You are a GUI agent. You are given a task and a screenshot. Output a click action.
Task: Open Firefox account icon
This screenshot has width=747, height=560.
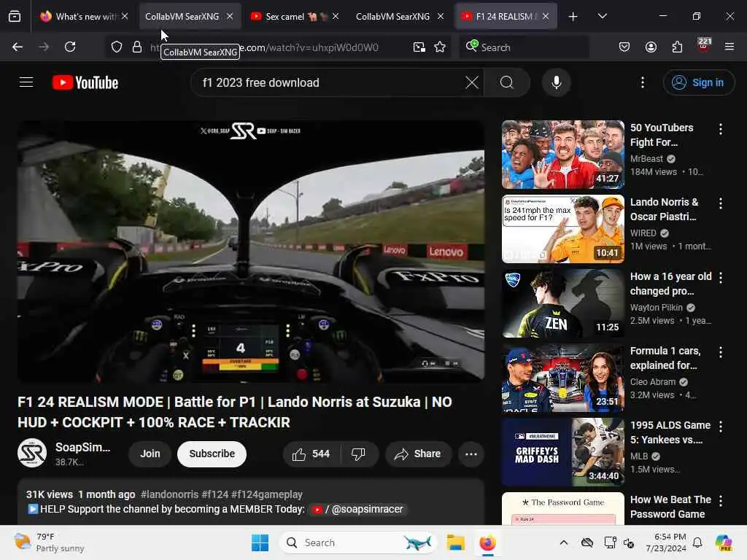pyautogui.click(x=651, y=47)
